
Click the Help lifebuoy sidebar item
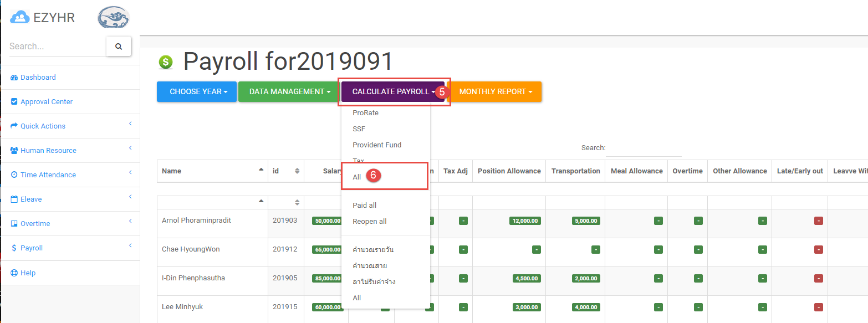point(28,273)
